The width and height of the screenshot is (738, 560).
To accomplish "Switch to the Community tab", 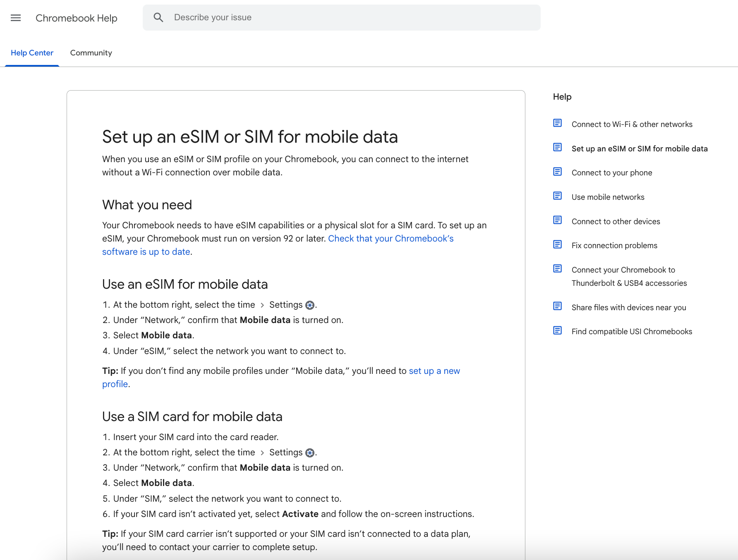I will (x=91, y=53).
